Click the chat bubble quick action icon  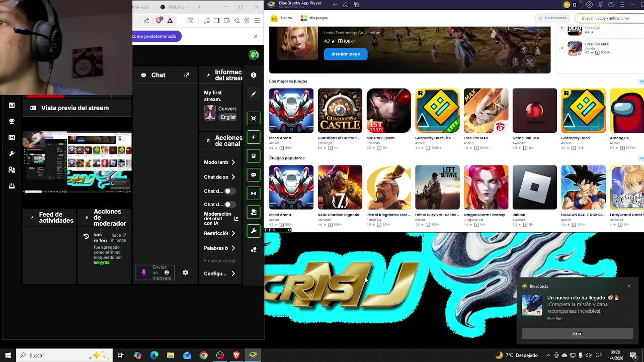pos(254,174)
